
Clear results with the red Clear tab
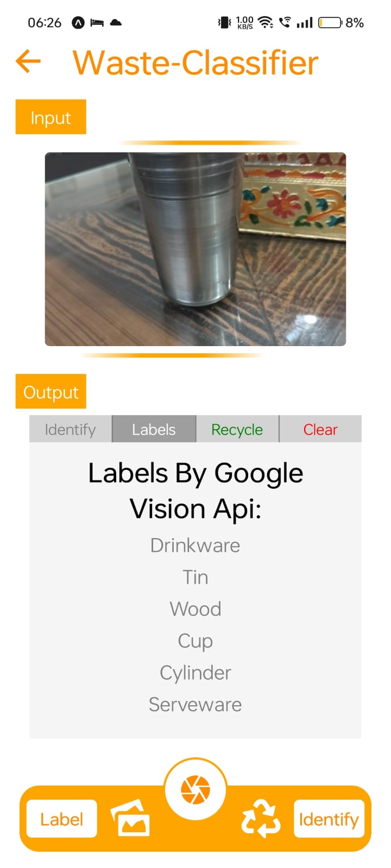320,429
